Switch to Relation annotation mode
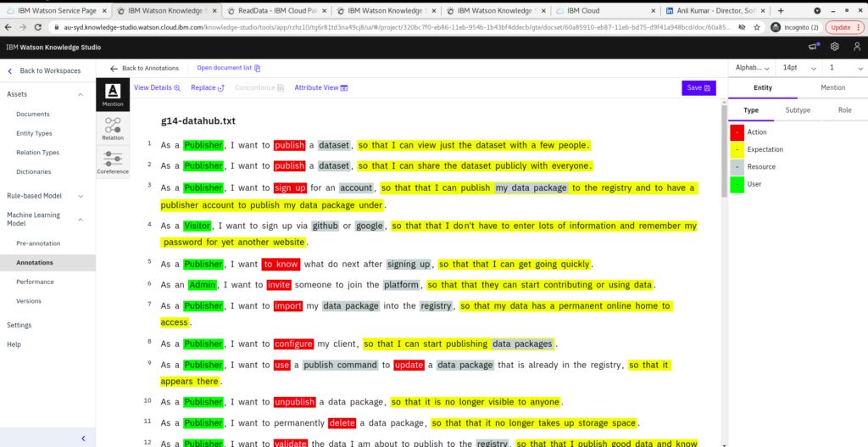 (x=113, y=128)
